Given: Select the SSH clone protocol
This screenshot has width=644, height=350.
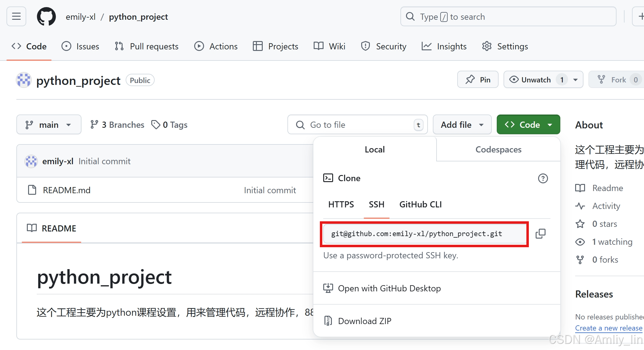Looking at the screenshot, I should point(376,204).
